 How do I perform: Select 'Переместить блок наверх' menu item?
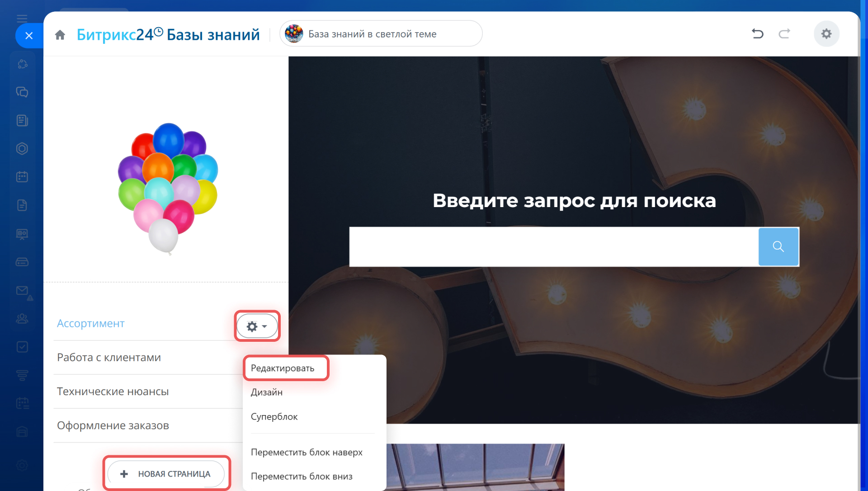(307, 452)
